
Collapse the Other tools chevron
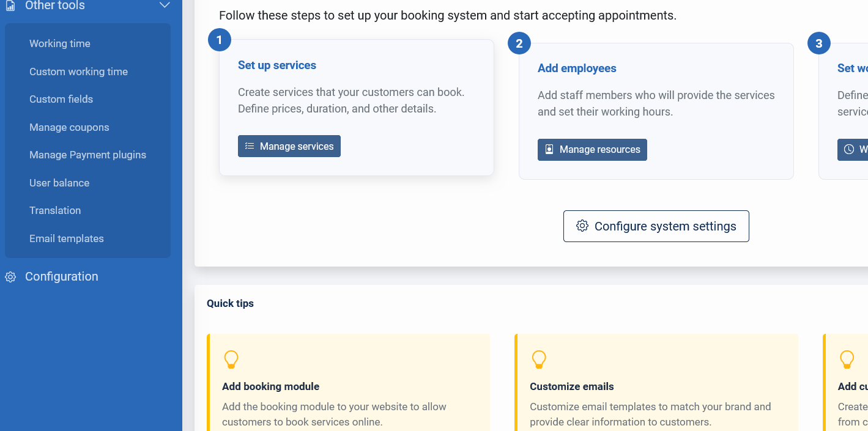(164, 6)
